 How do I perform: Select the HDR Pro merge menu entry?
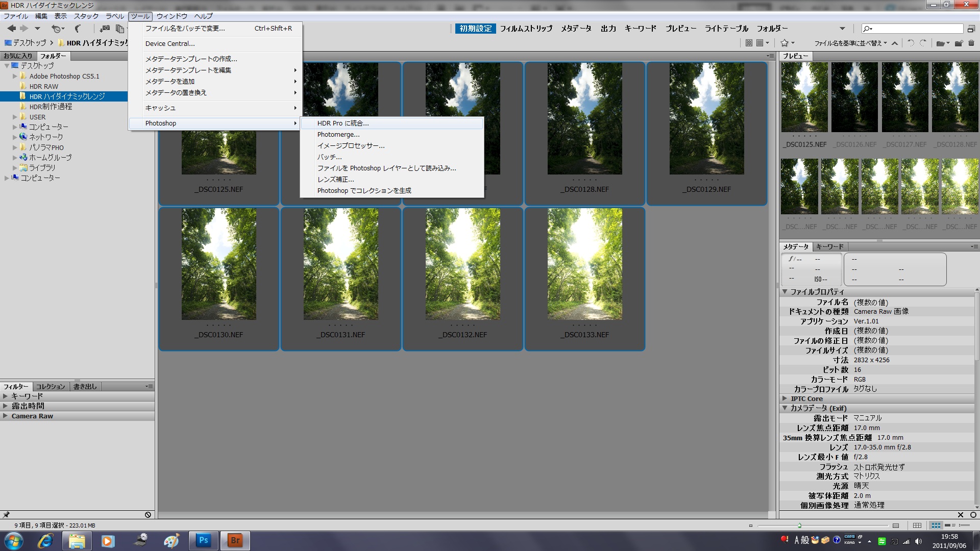click(342, 123)
